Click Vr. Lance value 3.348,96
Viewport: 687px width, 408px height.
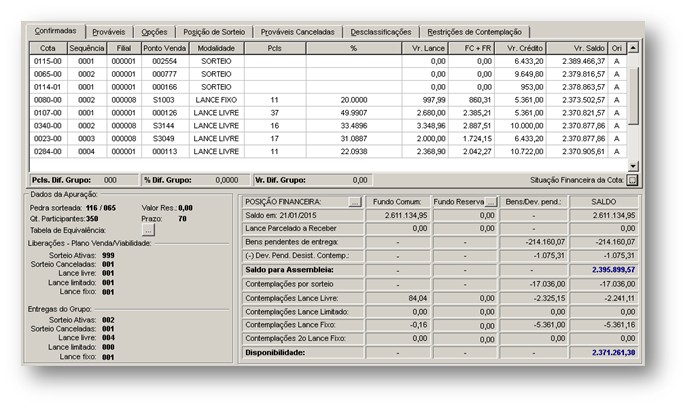tap(425, 126)
